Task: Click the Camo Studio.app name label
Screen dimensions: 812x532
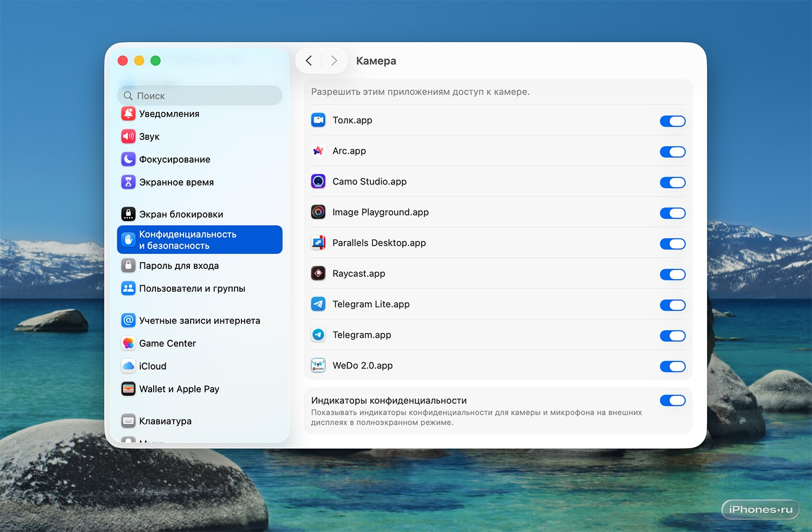Action: [x=370, y=182]
